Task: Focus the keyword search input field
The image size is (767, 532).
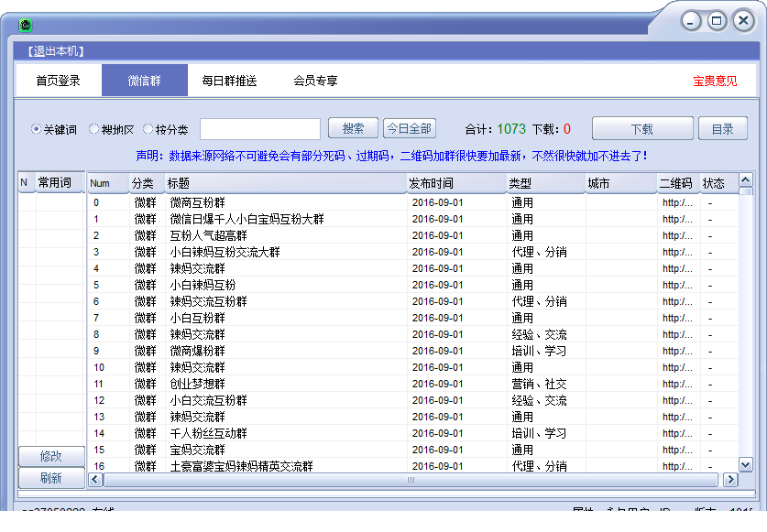Action: tap(260, 129)
